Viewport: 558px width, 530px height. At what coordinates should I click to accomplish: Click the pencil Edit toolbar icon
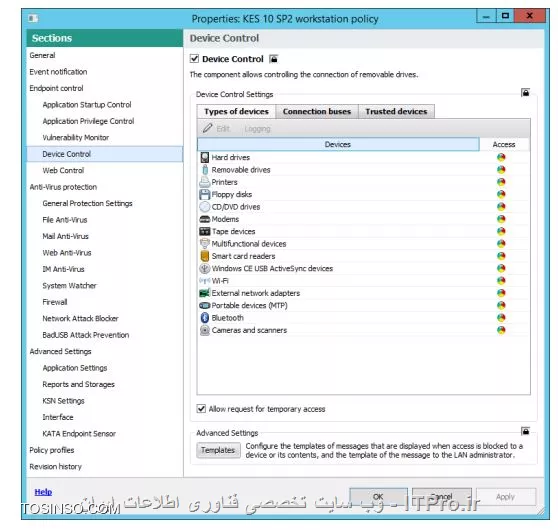(x=207, y=128)
